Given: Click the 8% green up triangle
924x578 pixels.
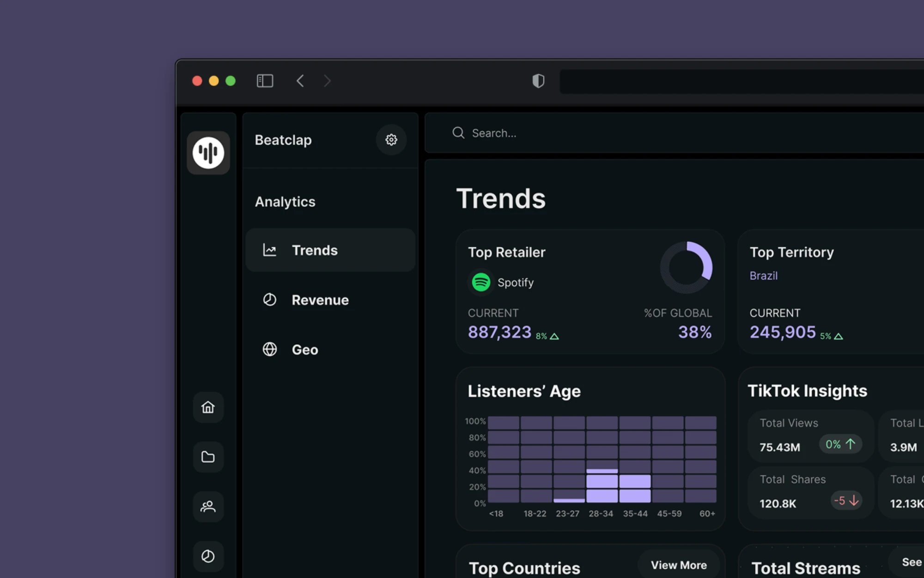Looking at the screenshot, I should point(554,336).
